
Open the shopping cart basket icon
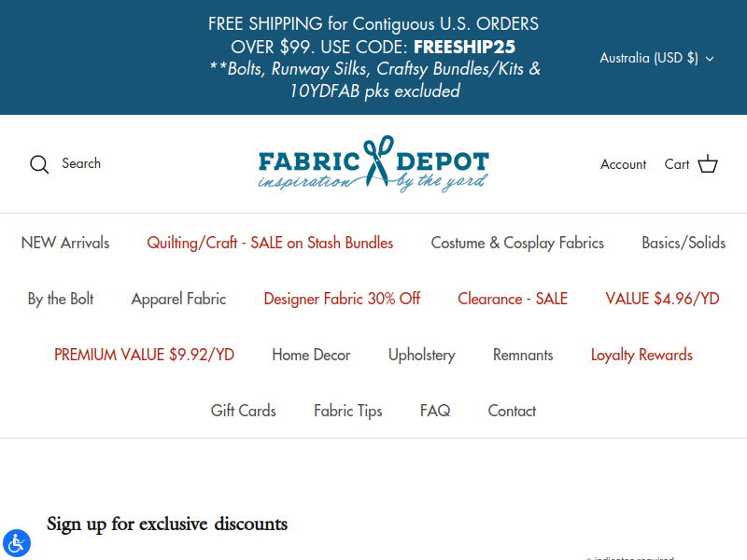tap(708, 164)
